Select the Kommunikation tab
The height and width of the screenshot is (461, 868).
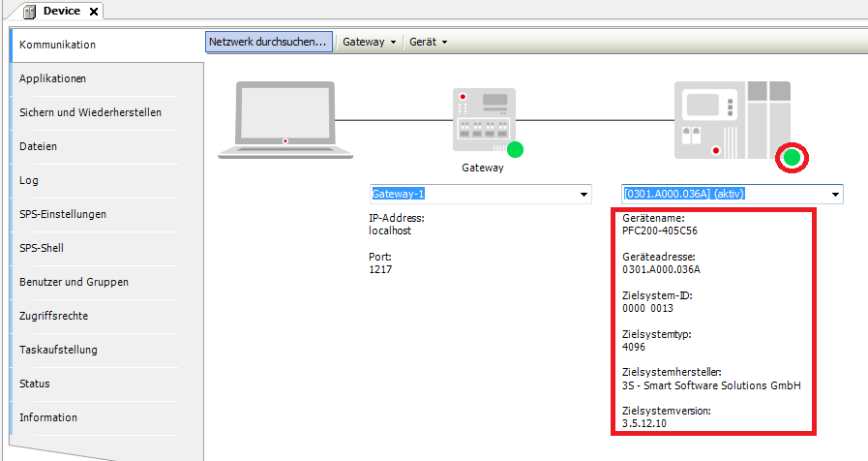57,45
